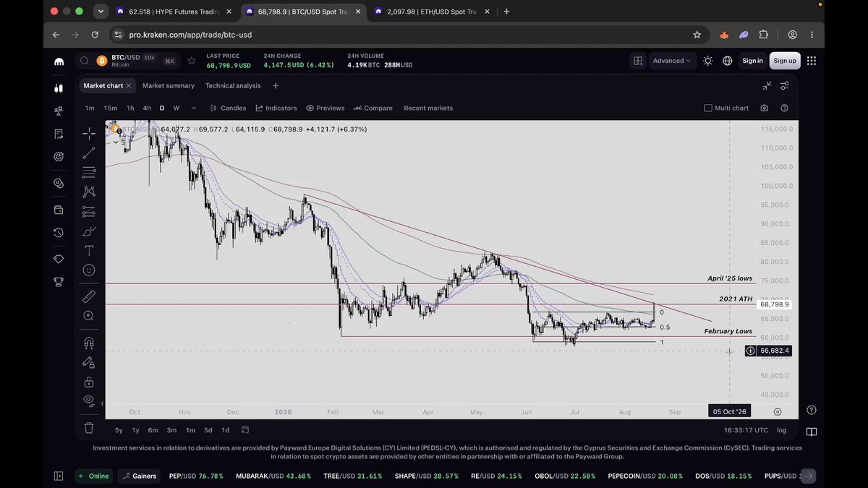
Task: Add BTC/USD to favorites with star icon
Action: pyautogui.click(x=192, y=61)
